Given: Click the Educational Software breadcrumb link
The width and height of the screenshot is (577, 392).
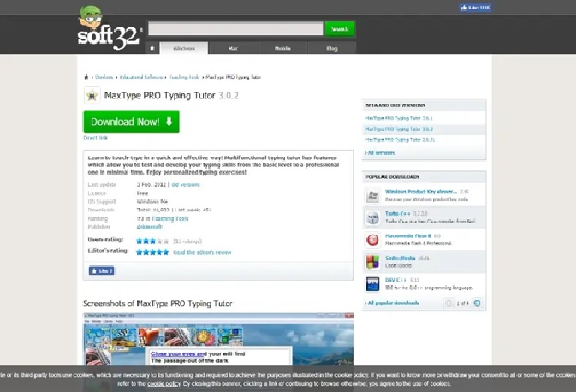Looking at the screenshot, I should [x=141, y=77].
